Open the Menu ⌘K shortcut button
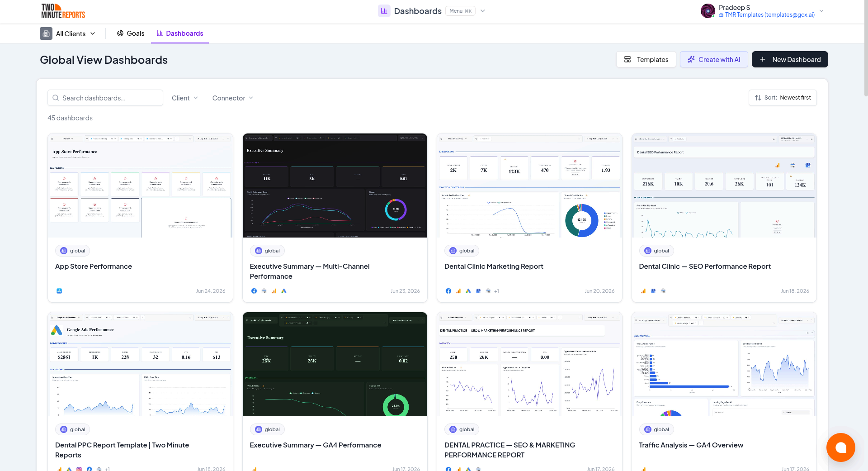 pos(460,11)
